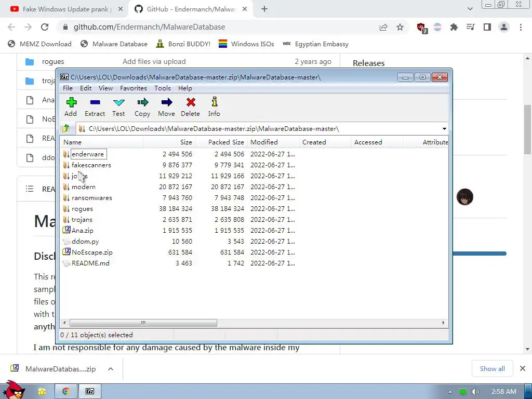Select the Copy tool in 7-Zip
The width and height of the screenshot is (532, 399).
[x=142, y=107]
